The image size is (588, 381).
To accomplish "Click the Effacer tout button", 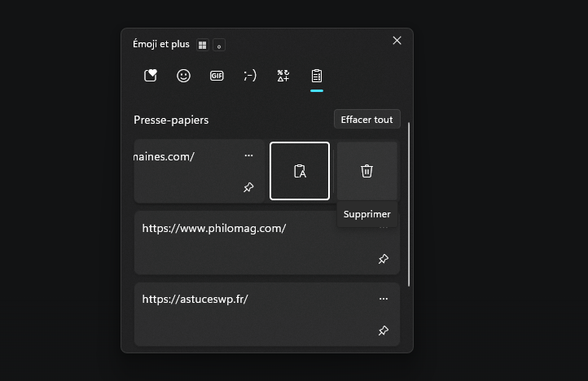I will pyautogui.click(x=366, y=119).
